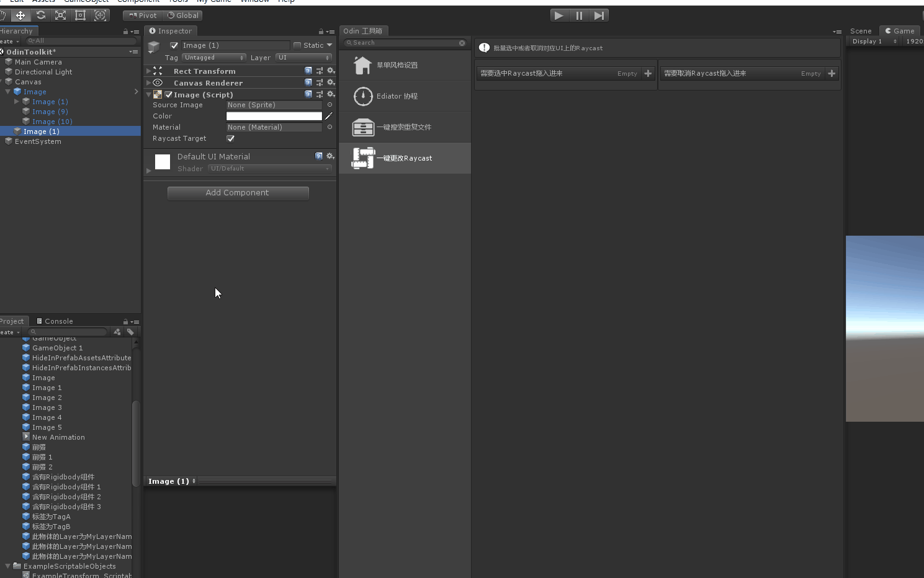This screenshot has width=924, height=578.
Task: Click the Pause button in the toolbar
Action: click(x=579, y=16)
